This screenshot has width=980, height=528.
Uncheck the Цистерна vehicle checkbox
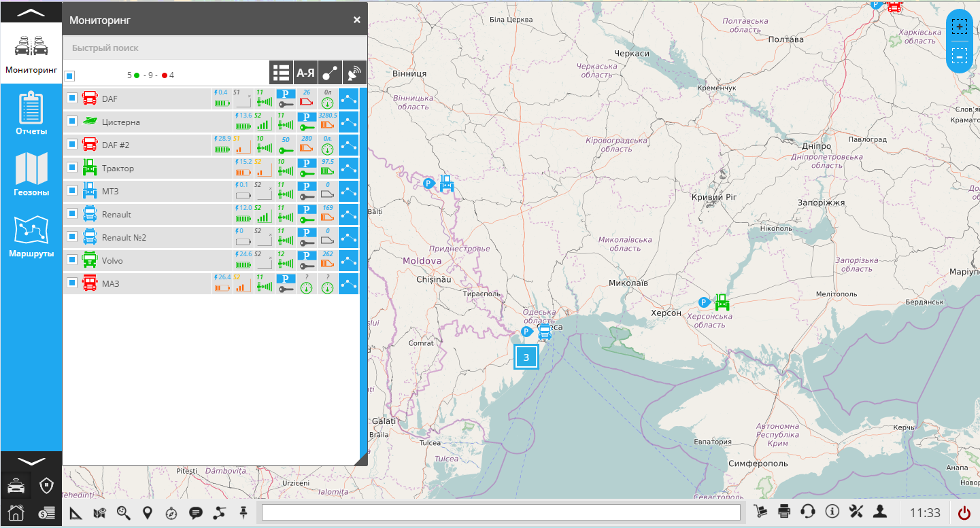[x=72, y=122]
